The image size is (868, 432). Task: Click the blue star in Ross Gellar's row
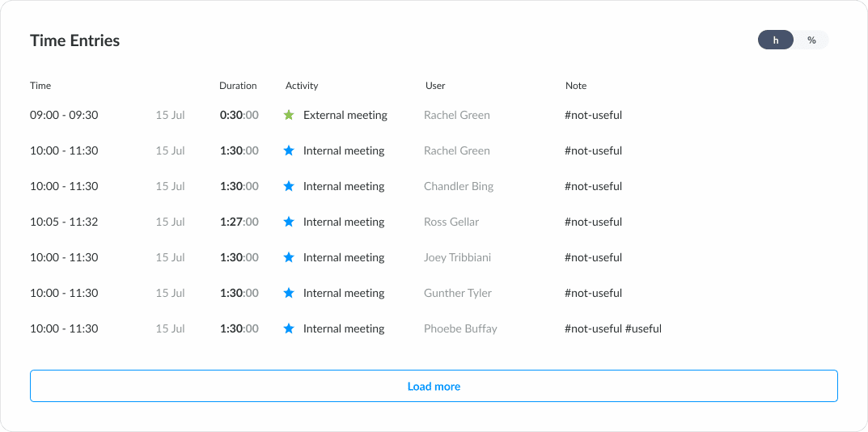click(x=289, y=222)
